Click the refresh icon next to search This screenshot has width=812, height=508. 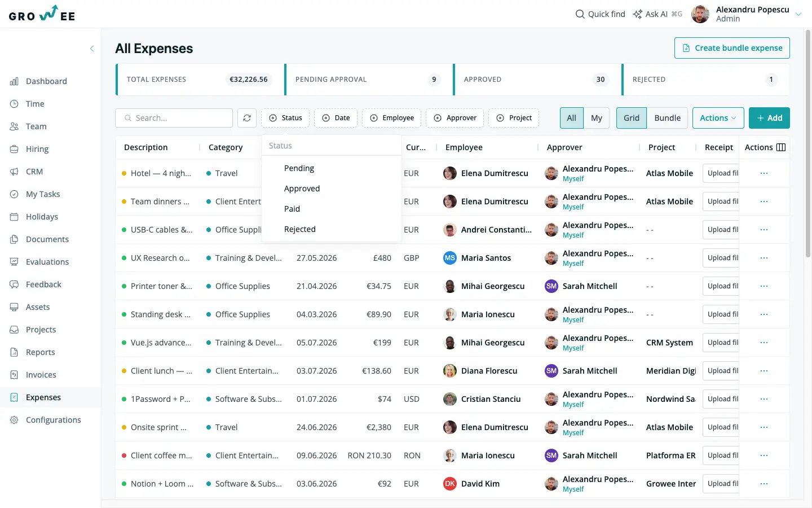coord(247,118)
